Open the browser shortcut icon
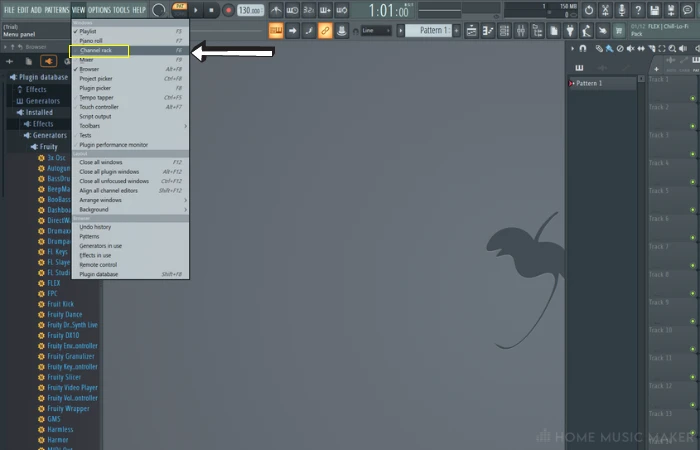Image resolution: width=700 pixels, height=450 pixels. coord(538,31)
